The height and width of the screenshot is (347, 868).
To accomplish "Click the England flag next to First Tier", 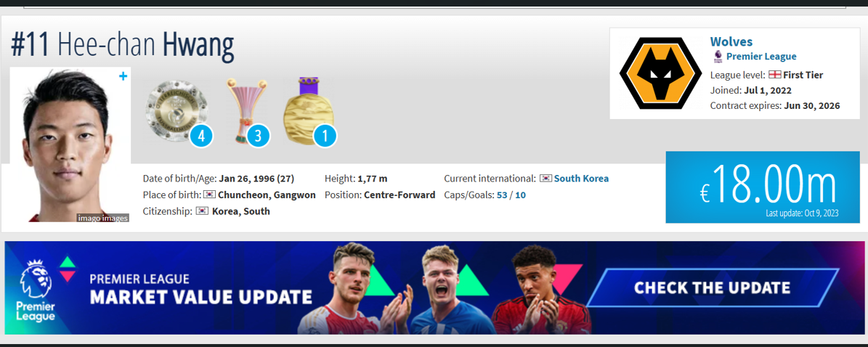I will 774,75.
